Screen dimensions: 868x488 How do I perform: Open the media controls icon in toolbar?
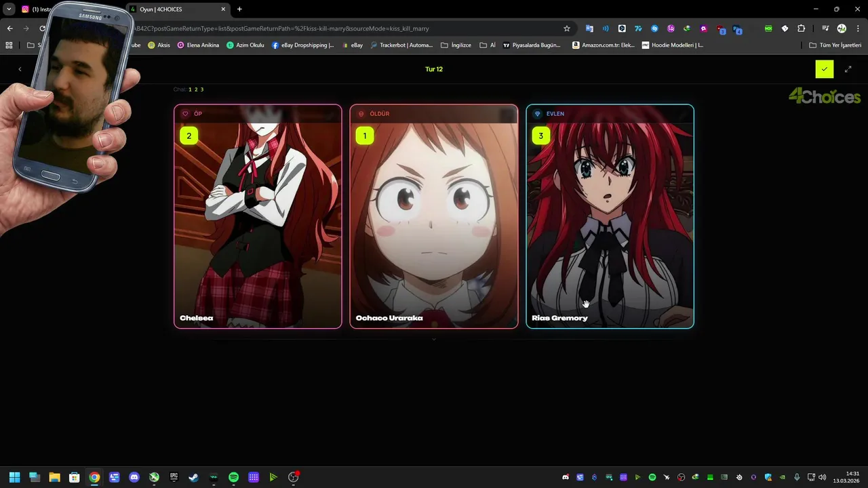pos(825,28)
